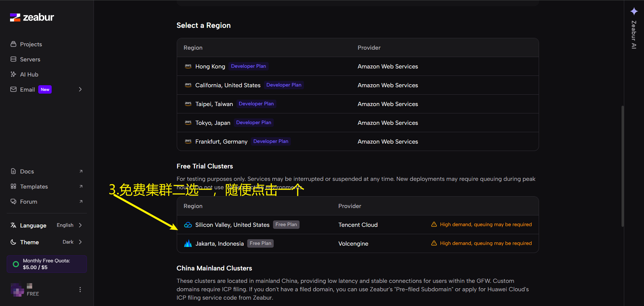
Task: Click the Theme moon icon
Action: pos(13,242)
